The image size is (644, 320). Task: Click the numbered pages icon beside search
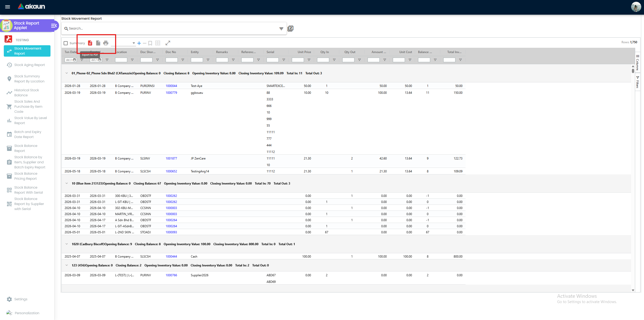click(291, 28)
